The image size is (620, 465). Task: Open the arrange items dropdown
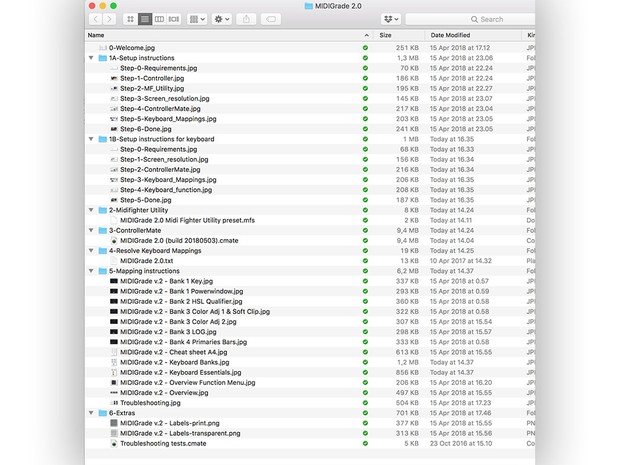197,19
